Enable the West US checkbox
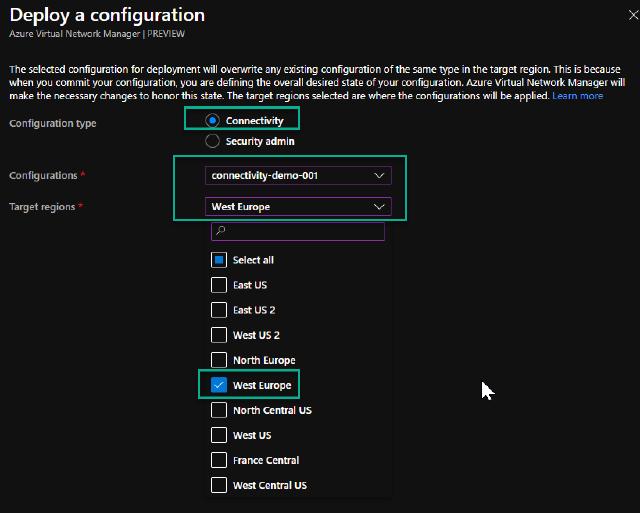This screenshot has width=640, height=513. tap(220, 435)
